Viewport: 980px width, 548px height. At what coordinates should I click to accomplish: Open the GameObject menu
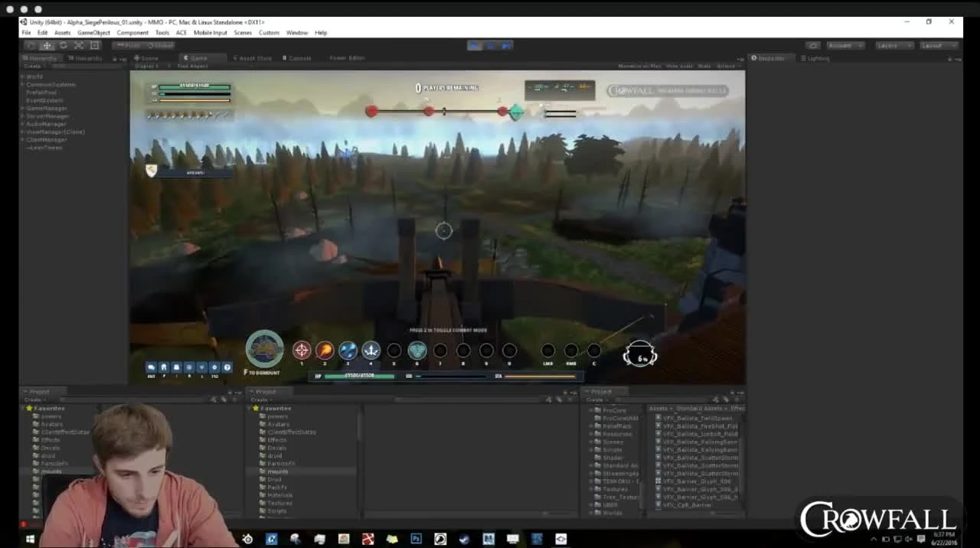point(93,32)
